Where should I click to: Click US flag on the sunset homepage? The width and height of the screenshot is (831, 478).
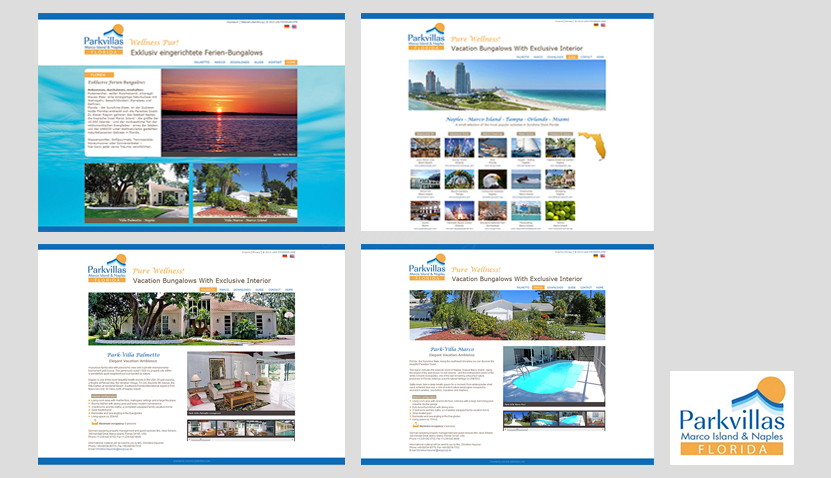(x=292, y=26)
